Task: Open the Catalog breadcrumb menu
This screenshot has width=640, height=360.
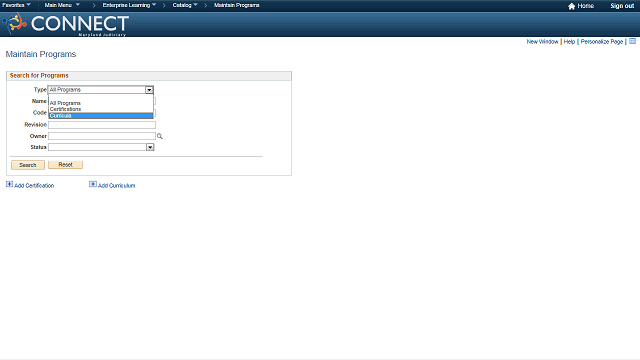Action: click(185, 5)
